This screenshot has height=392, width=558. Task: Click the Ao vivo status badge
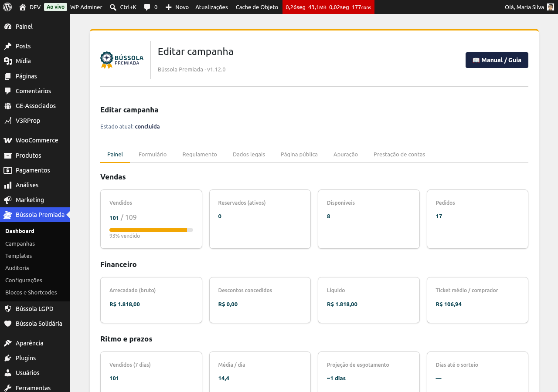[x=55, y=7]
